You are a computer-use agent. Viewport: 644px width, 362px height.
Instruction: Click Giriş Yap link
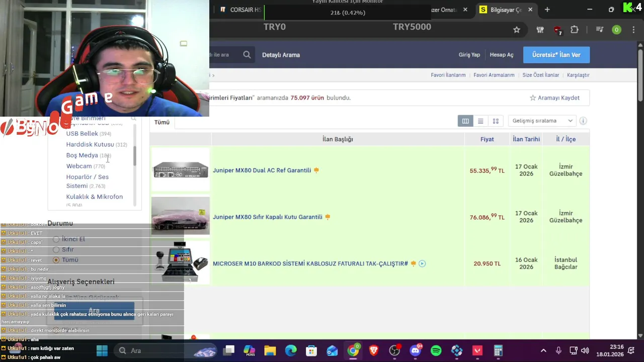(x=469, y=55)
